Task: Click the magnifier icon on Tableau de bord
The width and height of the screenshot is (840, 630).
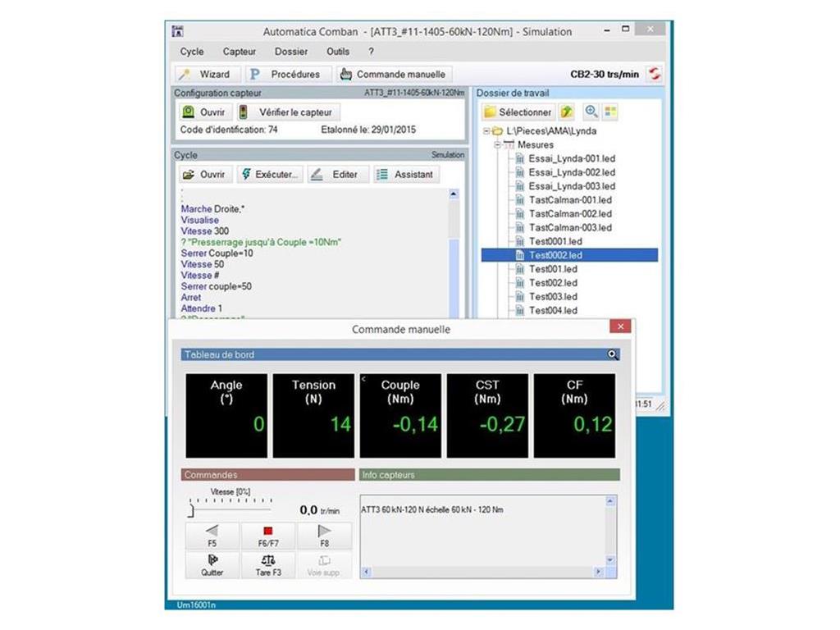Action: pyautogui.click(x=612, y=354)
